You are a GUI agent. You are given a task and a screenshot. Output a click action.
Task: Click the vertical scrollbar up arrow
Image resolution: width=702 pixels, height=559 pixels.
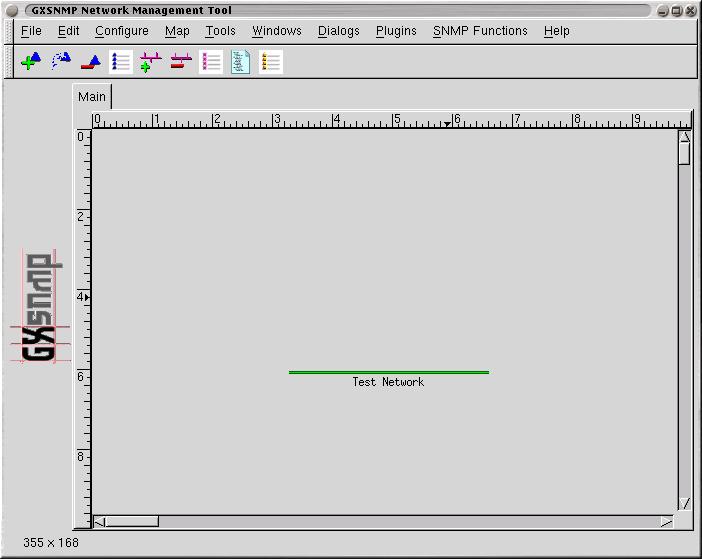[685, 137]
